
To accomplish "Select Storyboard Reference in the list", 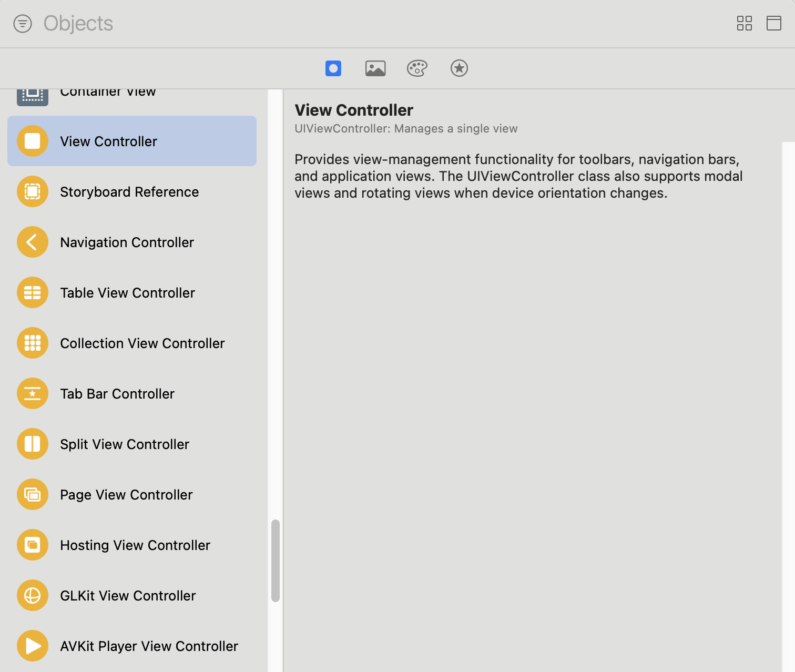I will [x=129, y=192].
